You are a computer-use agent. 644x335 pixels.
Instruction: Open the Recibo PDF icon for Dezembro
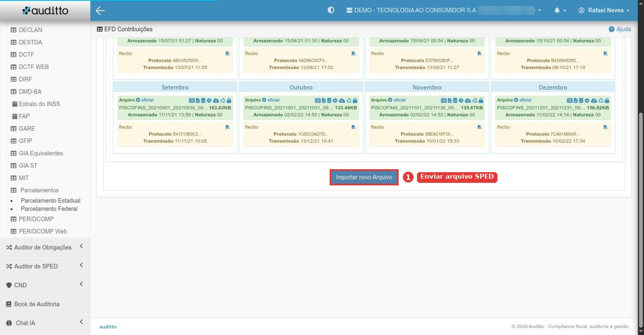pos(606,127)
